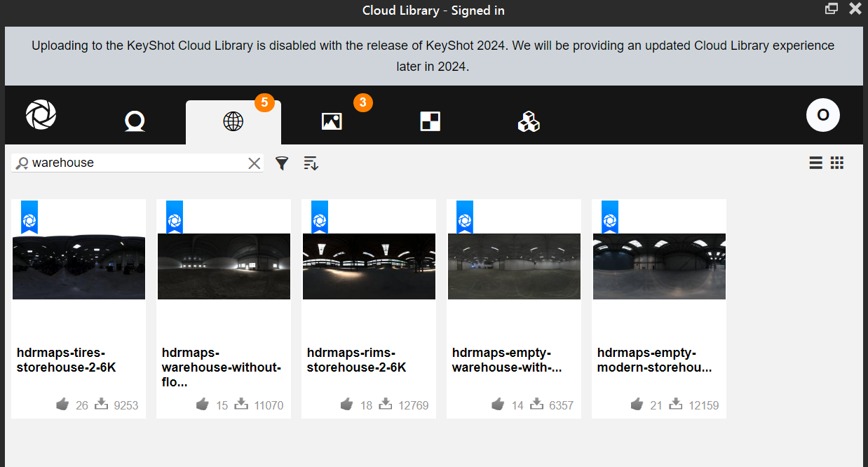The height and width of the screenshot is (467, 868).
Task: Close the Cloud Library window
Action: click(855, 8)
